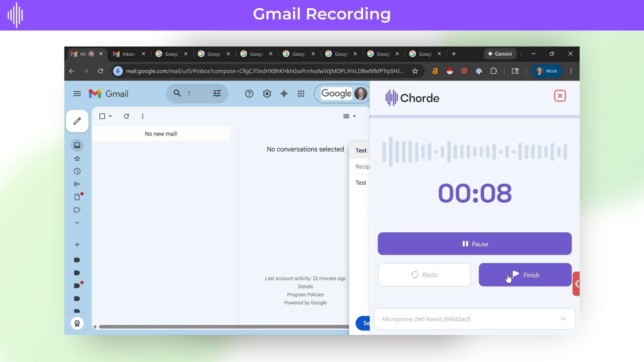This screenshot has width=644, height=362.
Task: Expand more labels with the chevron
Action: [77, 223]
